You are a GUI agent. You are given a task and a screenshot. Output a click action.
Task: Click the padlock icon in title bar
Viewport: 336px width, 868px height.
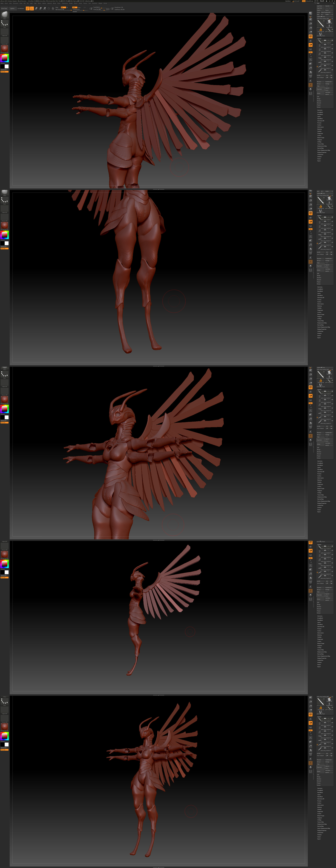(327, 1)
